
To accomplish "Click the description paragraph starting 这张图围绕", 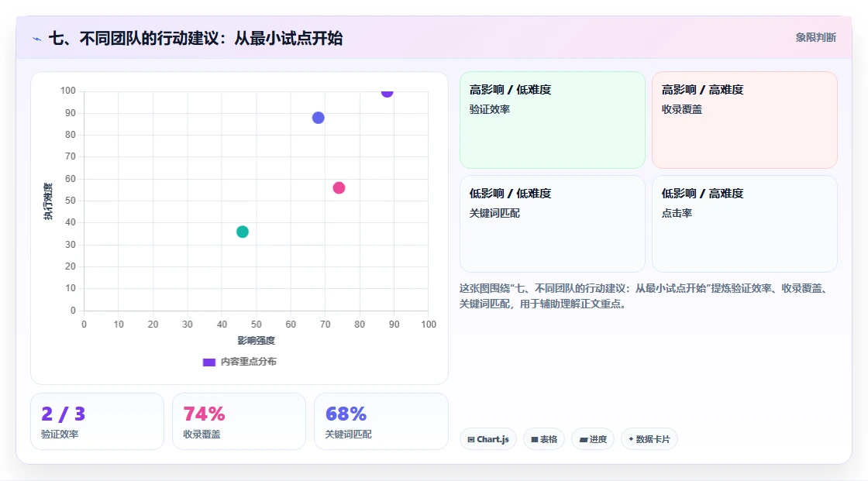I will click(645, 296).
